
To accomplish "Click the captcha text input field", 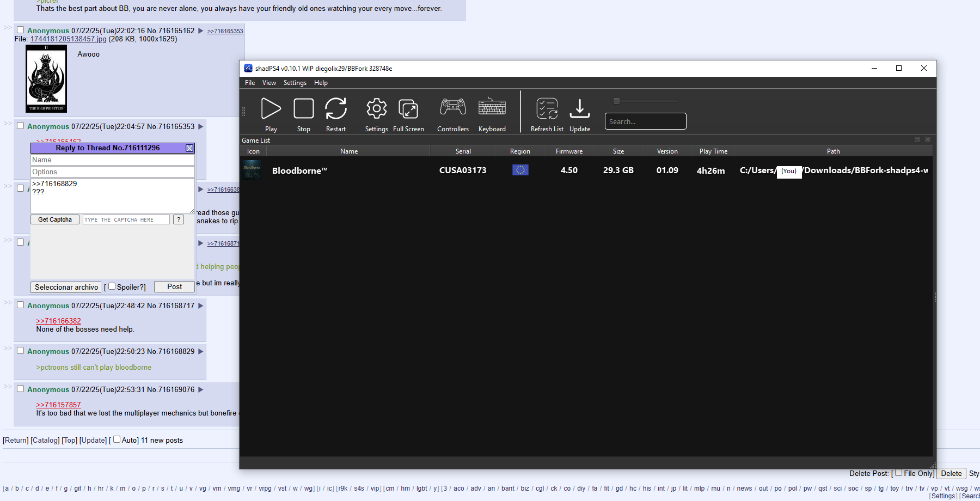I will [x=126, y=219].
